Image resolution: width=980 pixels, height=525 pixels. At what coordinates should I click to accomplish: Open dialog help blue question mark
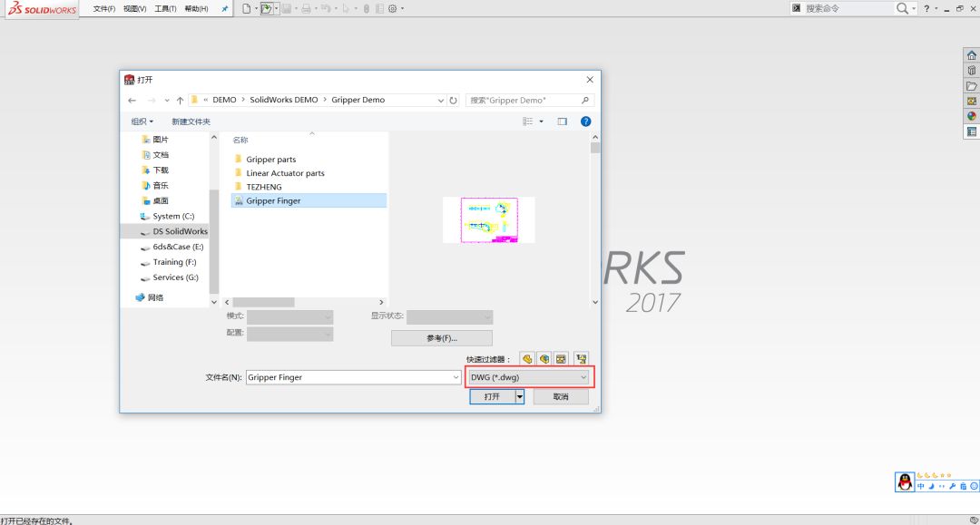[x=585, y=122]
